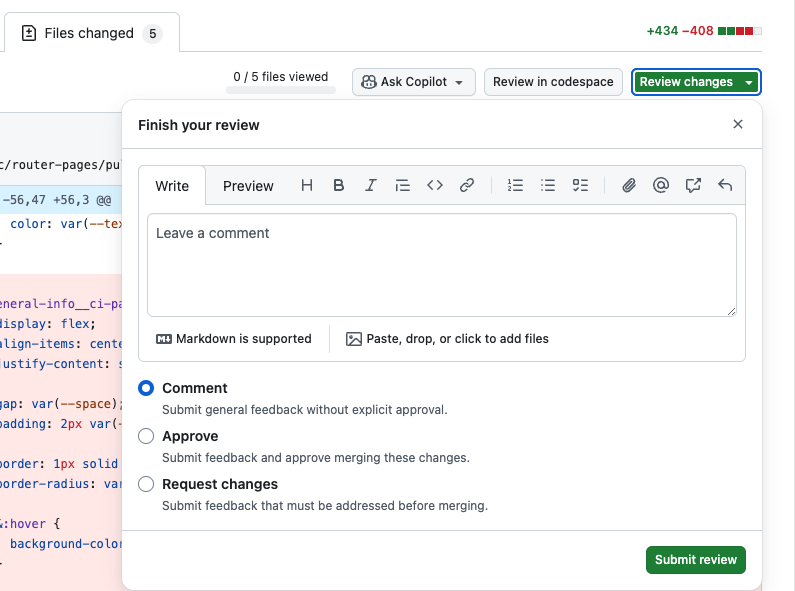Click 'Submit general feedback without explicit approval.' text

tap(305, 410)
